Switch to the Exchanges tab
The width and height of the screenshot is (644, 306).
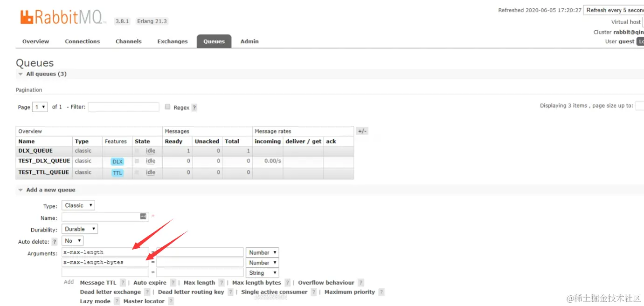coord(173,41)
